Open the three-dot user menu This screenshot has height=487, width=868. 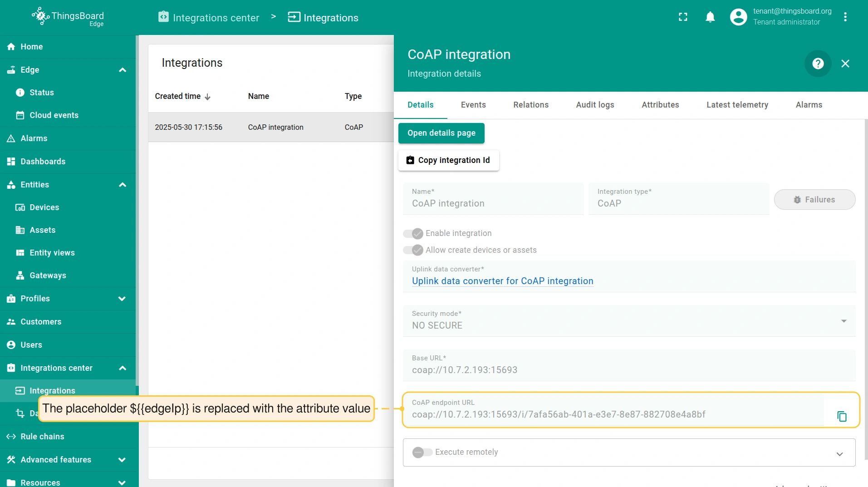[845, 17]
